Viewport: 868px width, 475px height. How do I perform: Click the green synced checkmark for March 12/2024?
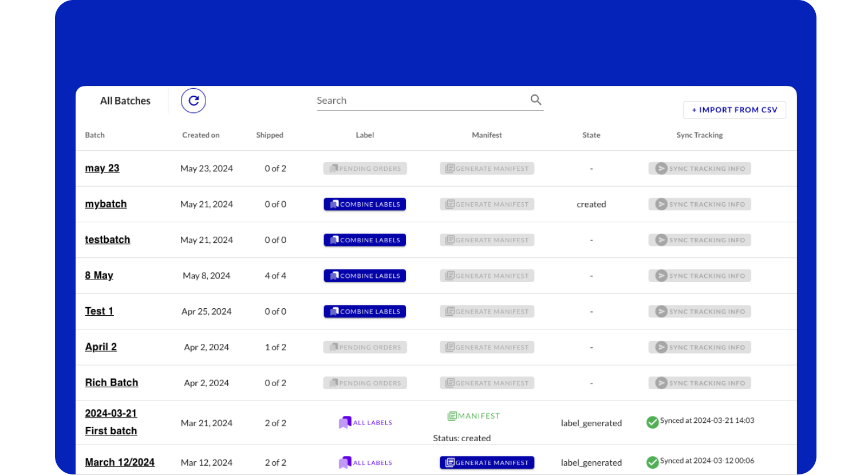(x=652, y=462)
